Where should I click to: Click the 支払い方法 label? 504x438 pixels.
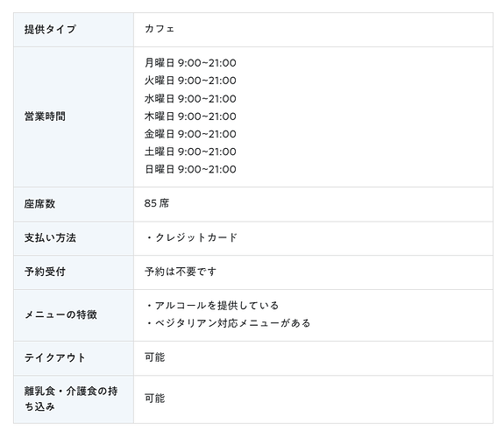(50, 237)
